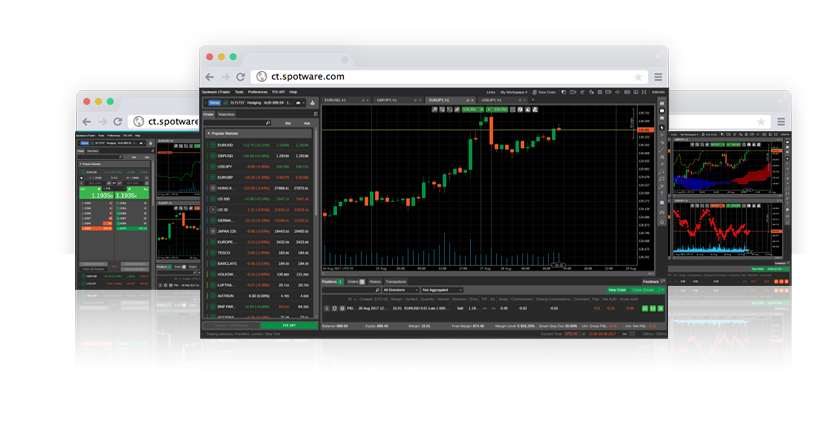Select the USDJPY symbol row

click(260, 166)
